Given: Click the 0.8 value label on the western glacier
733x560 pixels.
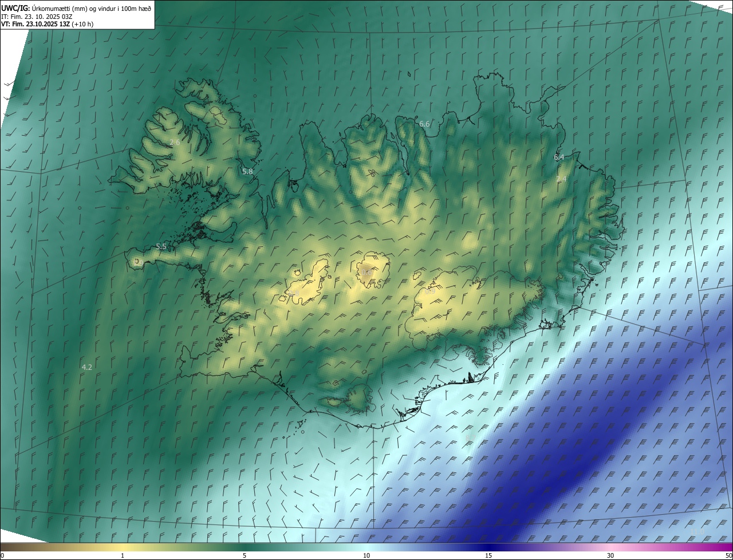Looking at the screenshot, I should [x=294, y=293].
